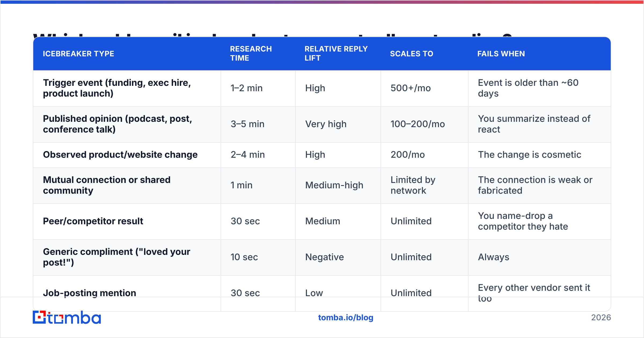
Task: Open the tomba.io/blog link
Action: (x=346, y=318)
